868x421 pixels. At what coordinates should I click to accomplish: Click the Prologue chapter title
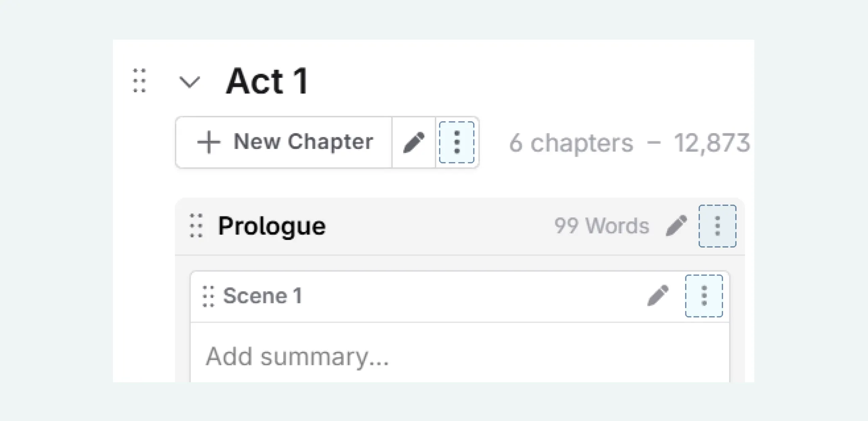(272, 226)
